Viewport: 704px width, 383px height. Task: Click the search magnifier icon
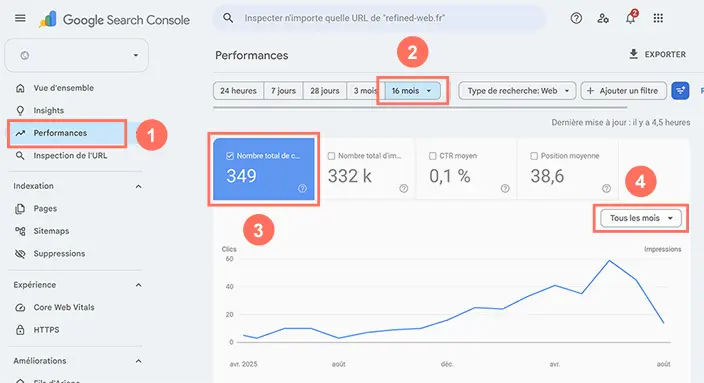[x=228, y=18]
